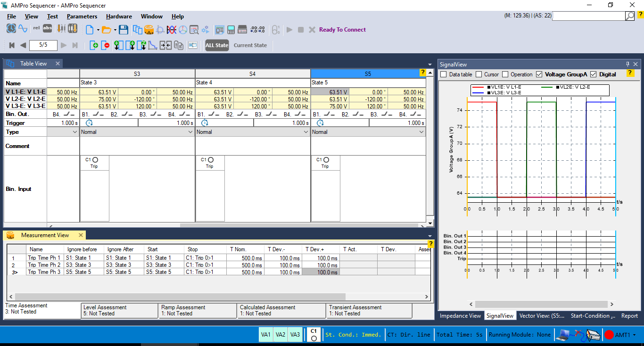Click the Current State button
Image resolution: width=644 pixels, height=346 pixels.
coord(250,45)
